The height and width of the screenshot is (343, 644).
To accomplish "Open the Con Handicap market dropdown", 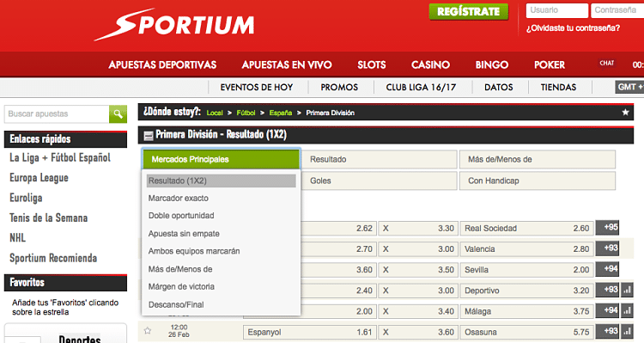I will (538, 181).
